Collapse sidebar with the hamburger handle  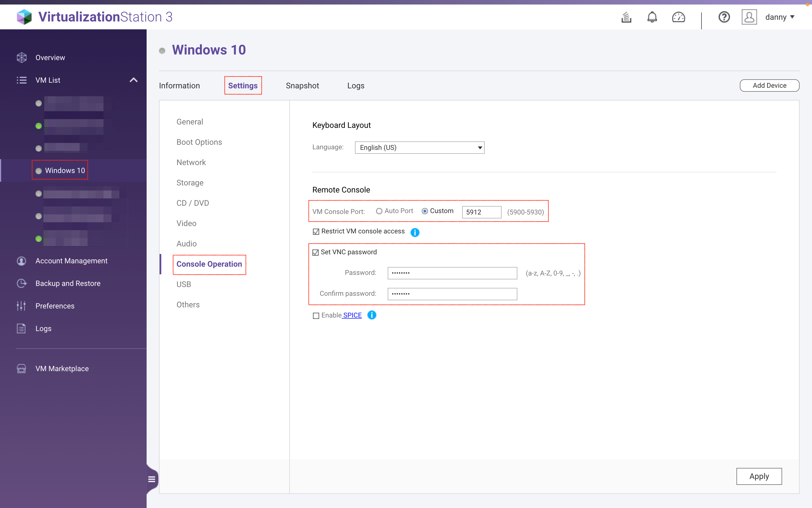[x=152, y=479]
